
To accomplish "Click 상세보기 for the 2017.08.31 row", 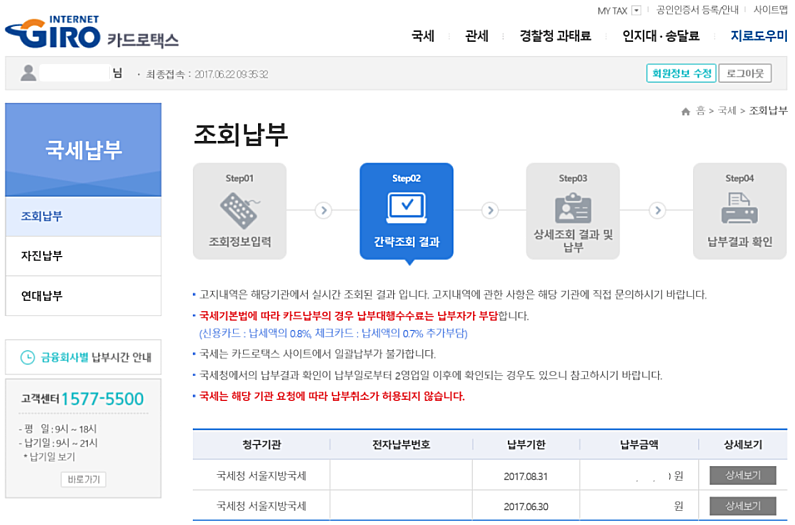I will 743,475.
